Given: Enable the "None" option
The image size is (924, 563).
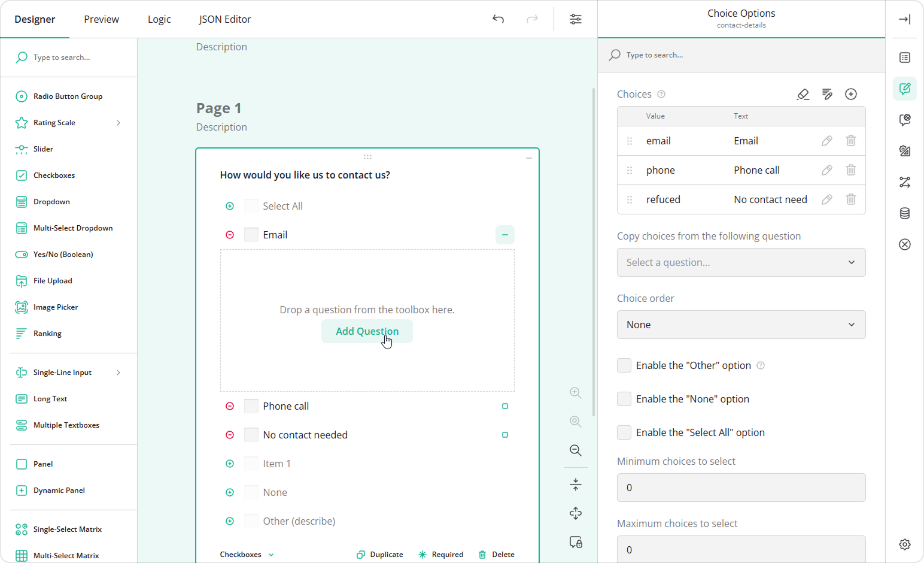Looking at the screenshot, I should click(x=624, y=398).
